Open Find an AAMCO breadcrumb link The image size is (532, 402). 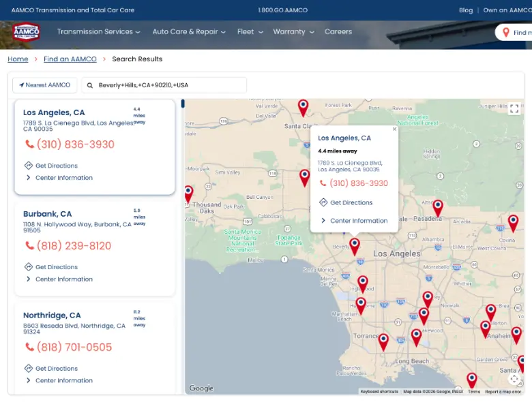coord(70,59)
